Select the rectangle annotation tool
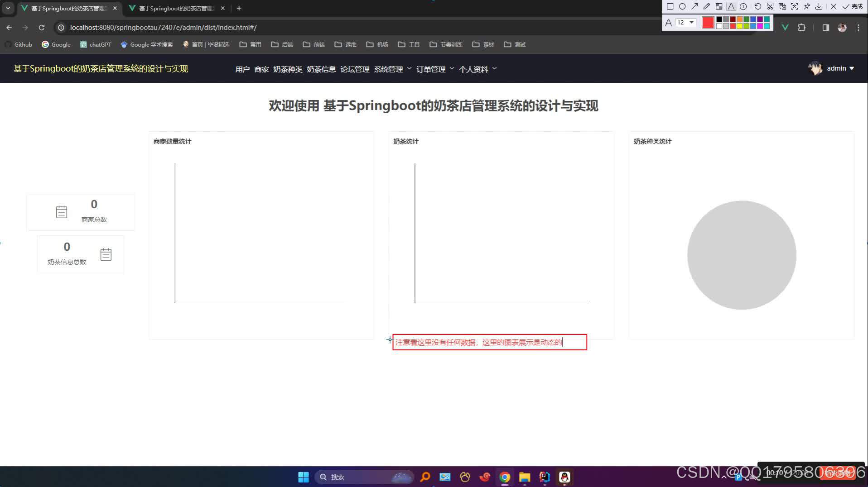Viewport: 868px width, 487px height. (x=670, y=6)
